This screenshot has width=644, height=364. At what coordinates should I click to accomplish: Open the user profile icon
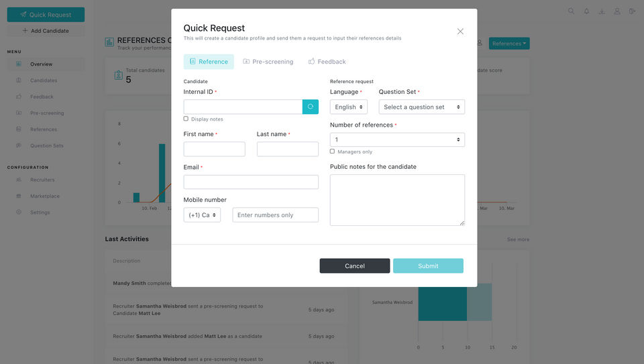coord(617,11)
